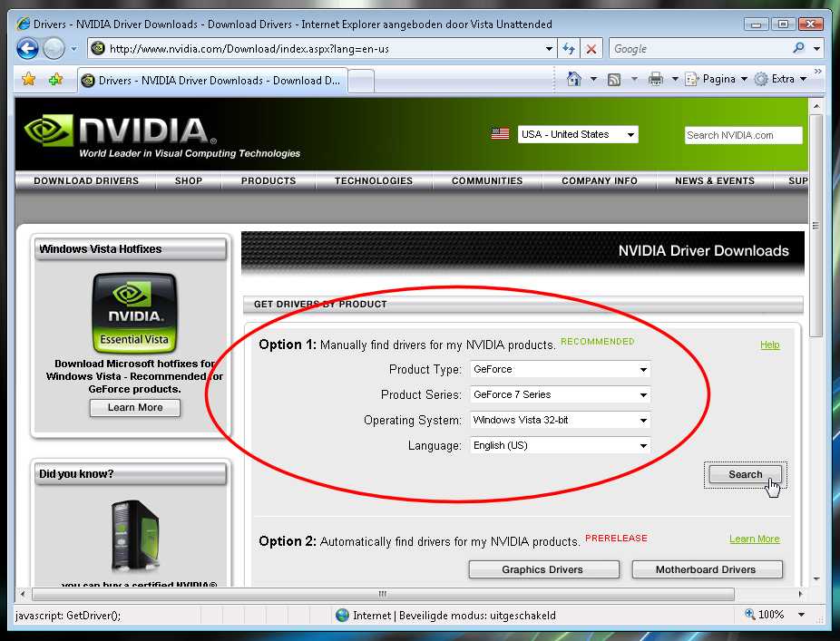Click the Internet Explorer icon in title bar
The width and height of the screenshot is (840, 641).
(x=23, y=24)
